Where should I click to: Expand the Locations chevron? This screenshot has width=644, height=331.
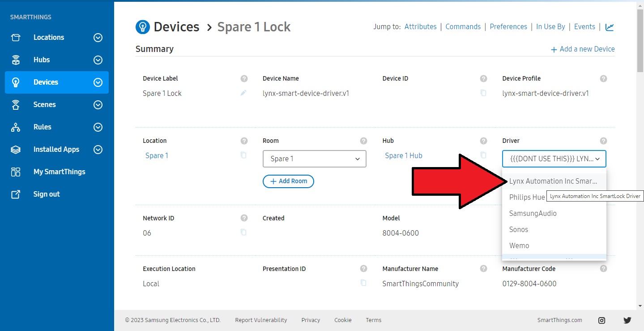(x=98, y=38)
